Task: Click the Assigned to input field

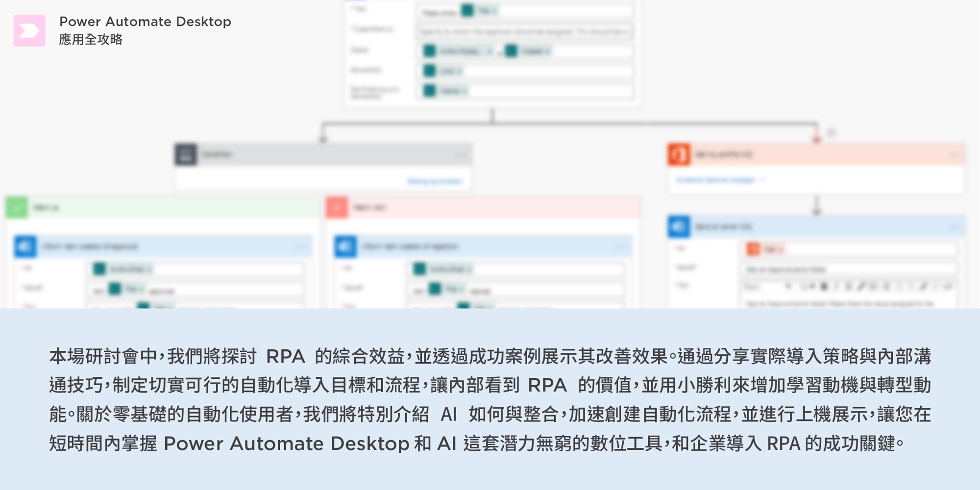Action: (524, 31)
